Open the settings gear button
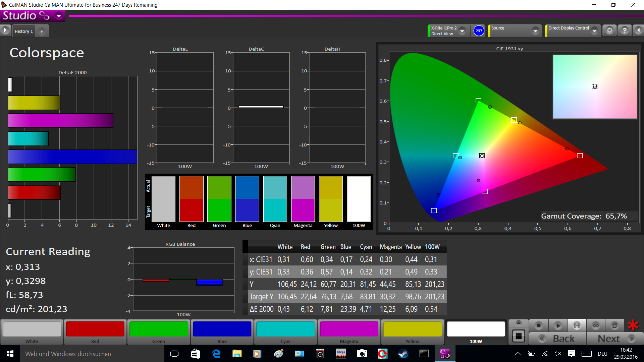 [609, 31]
